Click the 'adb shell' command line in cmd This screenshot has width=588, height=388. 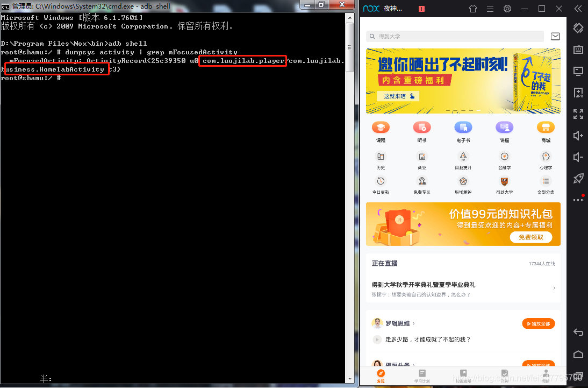coord(74,43)
